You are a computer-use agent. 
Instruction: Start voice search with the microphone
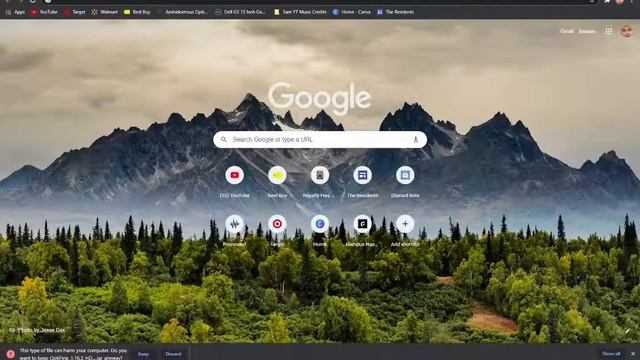pos(416,140)
